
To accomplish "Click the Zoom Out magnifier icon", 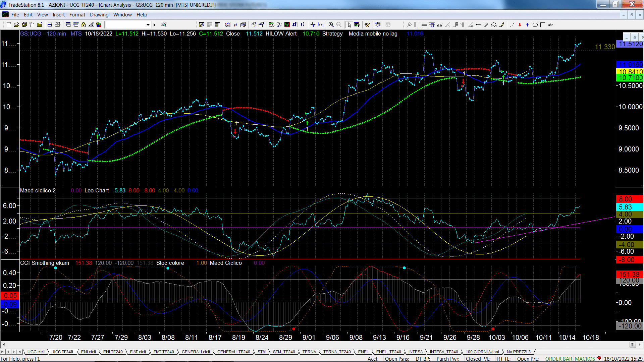I will tap(339, 25).
